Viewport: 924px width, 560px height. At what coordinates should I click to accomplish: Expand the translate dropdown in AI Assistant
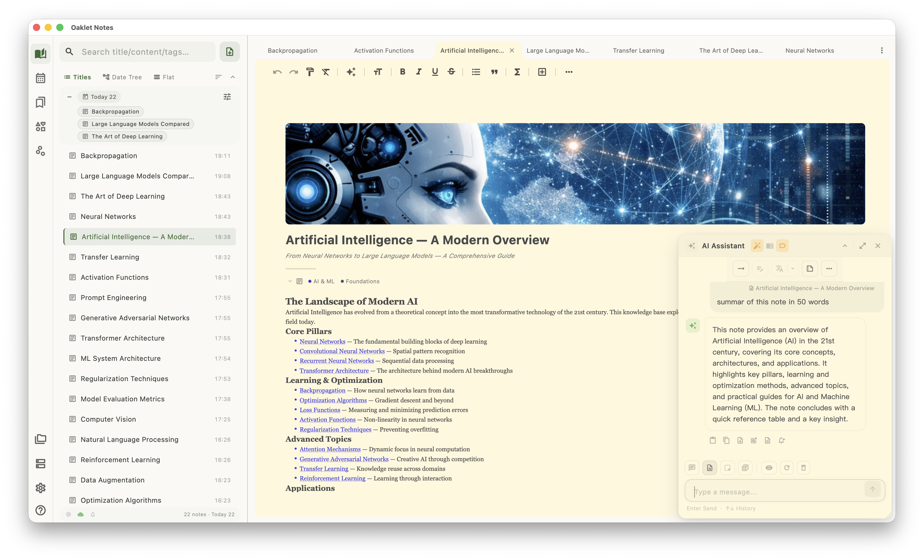click(792, 268)
